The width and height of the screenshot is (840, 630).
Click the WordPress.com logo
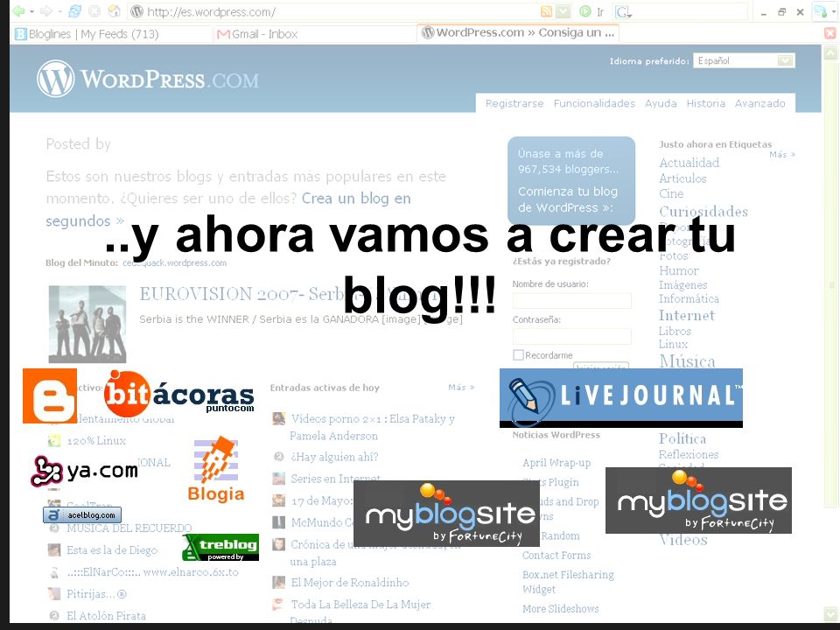pyautogui.click(x=148, y=79)
